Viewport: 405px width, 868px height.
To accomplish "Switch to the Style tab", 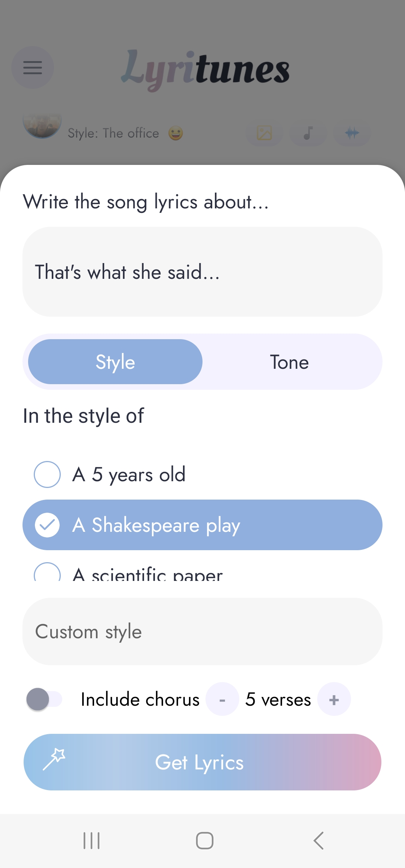I will coord(115,362).
